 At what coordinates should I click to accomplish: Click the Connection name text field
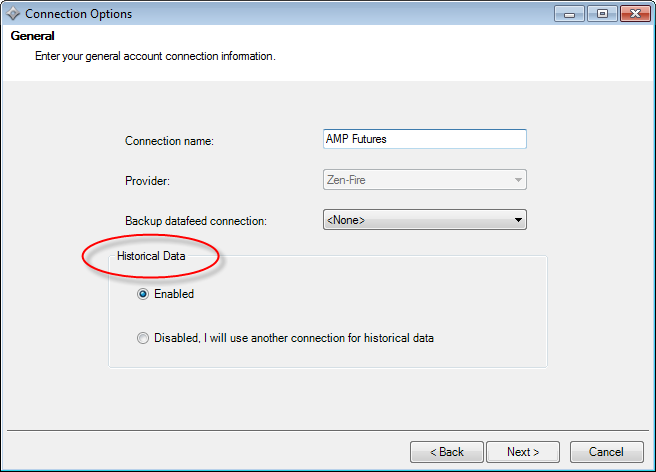pos(424,140)
